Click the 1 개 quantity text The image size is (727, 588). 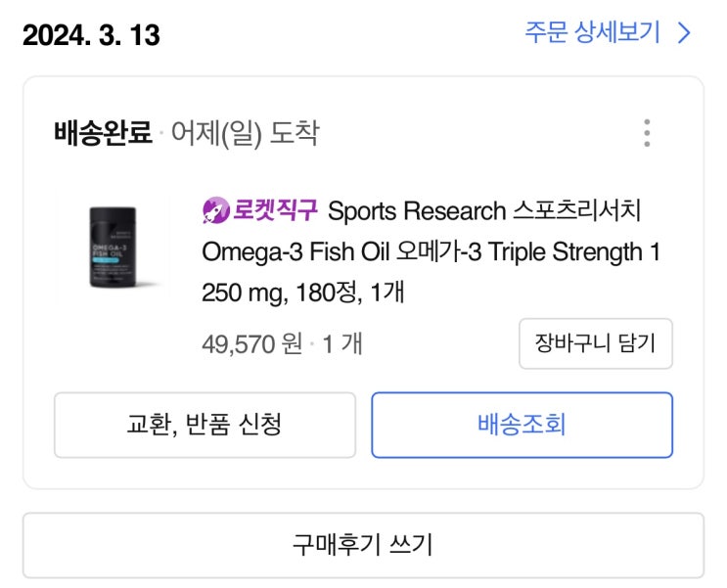click(342, 344)
